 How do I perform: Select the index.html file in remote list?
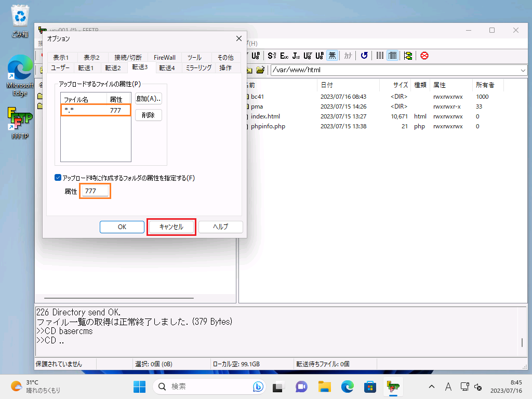[265, 116]
